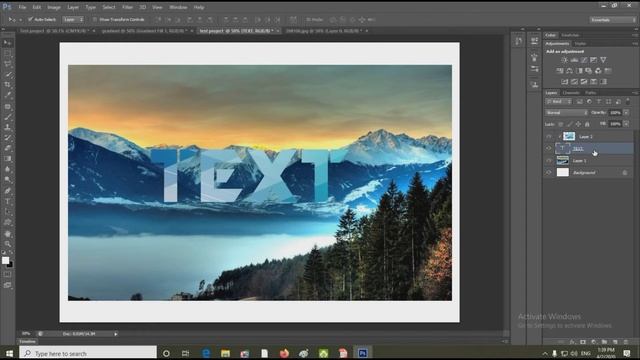Open the tool preset picker arrow
This screenshot has width=640, height=360.
pos(20,19)
